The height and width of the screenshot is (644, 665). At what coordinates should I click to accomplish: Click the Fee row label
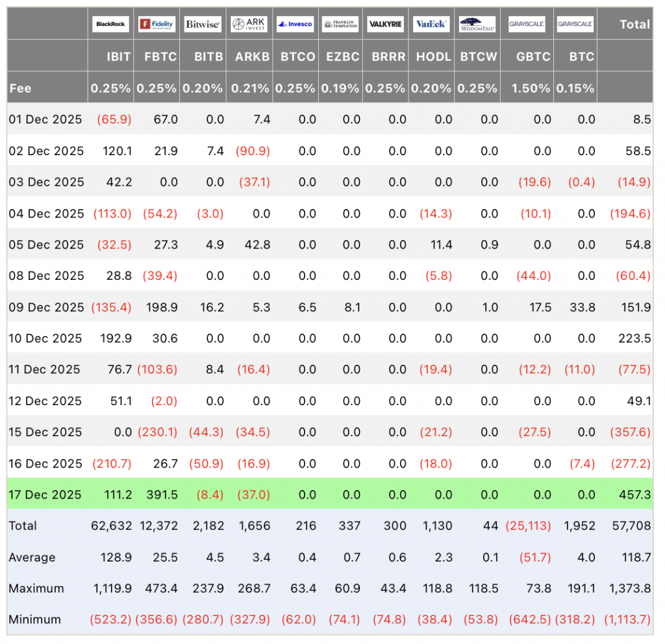pyautogui.click(x=21, y=88)
